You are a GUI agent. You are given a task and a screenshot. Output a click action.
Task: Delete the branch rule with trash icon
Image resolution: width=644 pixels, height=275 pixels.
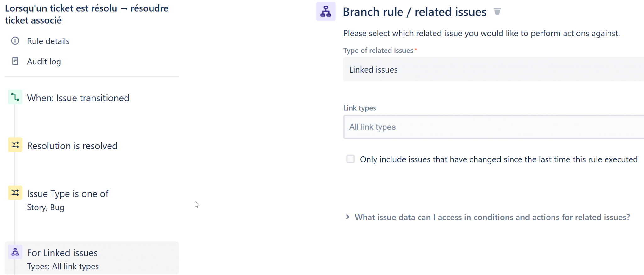497,12
